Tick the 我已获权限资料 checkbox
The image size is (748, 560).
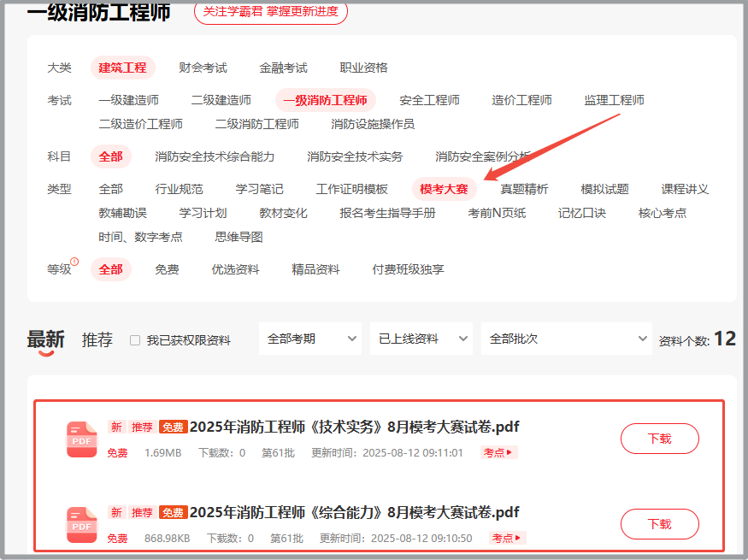tap(135, 340)
